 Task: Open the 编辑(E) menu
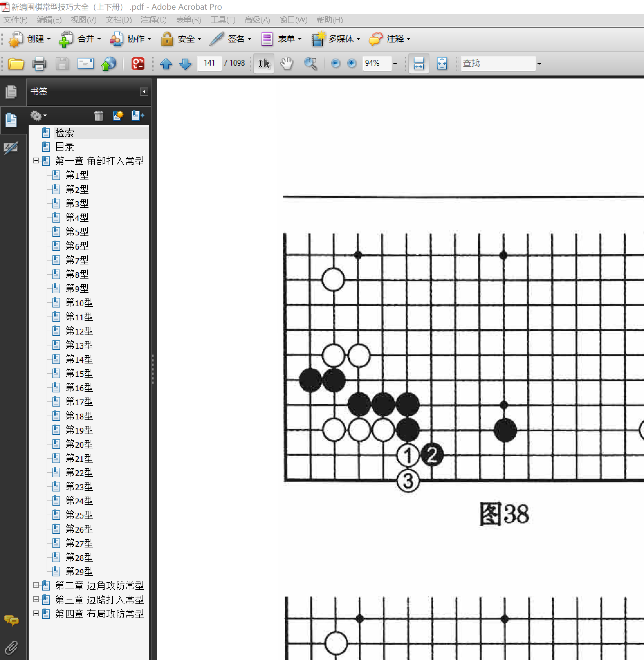pyautogui.click(x=49, y=20)
